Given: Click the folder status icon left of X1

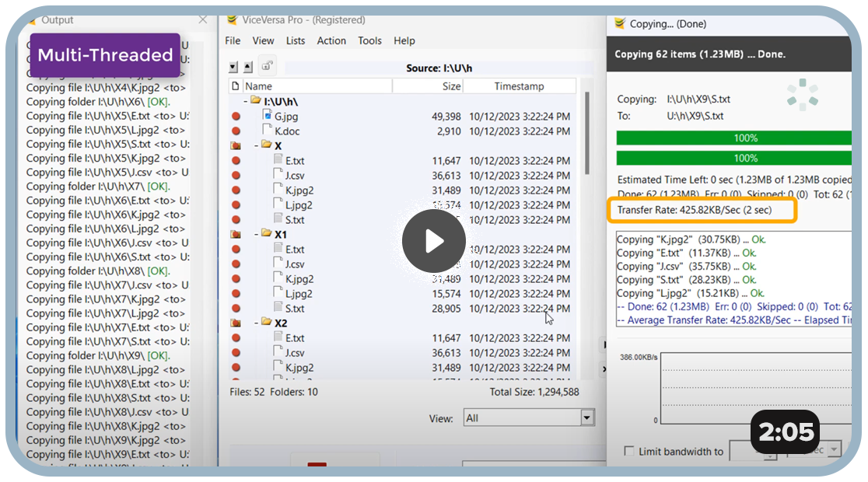Looking at the screenshot, I should 236,235.
